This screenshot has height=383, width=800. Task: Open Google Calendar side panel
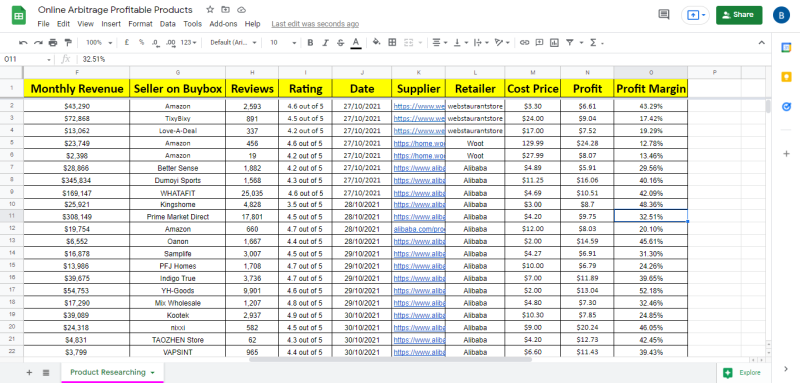coord(786,47)
